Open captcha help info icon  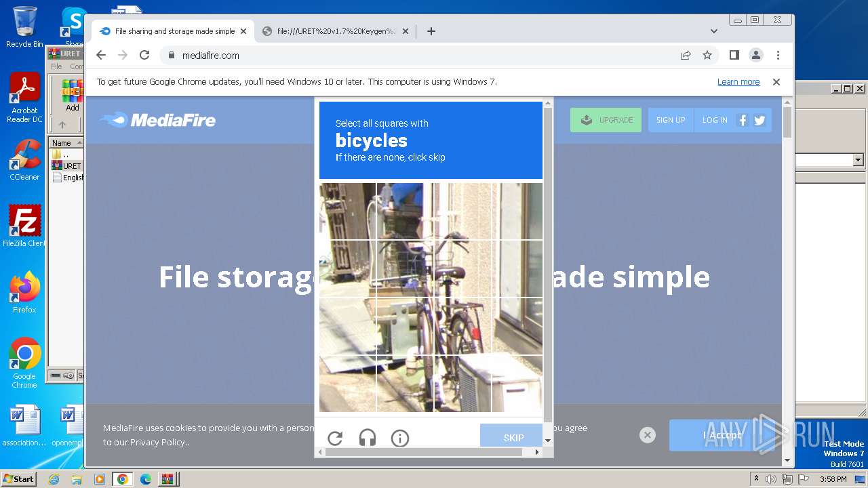coord(400,438)
